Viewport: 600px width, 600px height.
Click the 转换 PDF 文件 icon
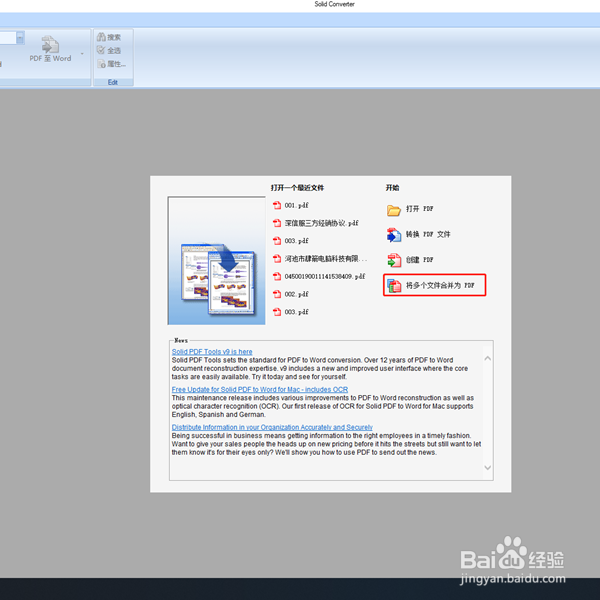393,235
